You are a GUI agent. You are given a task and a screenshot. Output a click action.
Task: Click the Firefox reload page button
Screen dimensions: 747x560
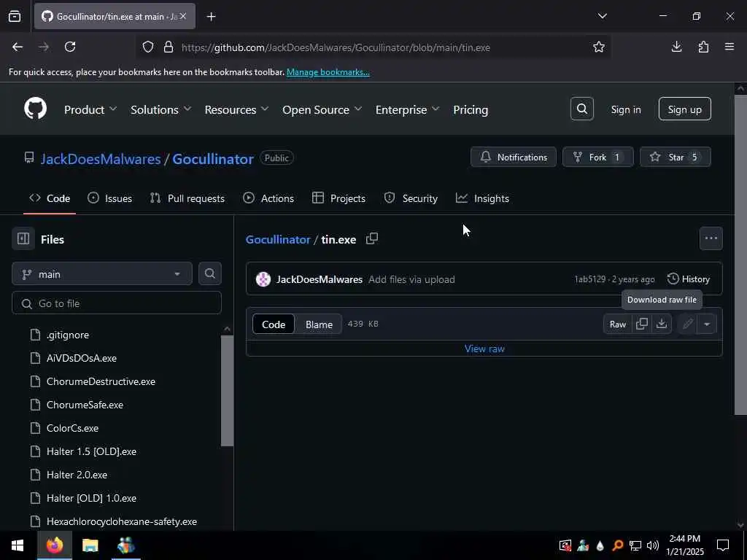[70, 47]
